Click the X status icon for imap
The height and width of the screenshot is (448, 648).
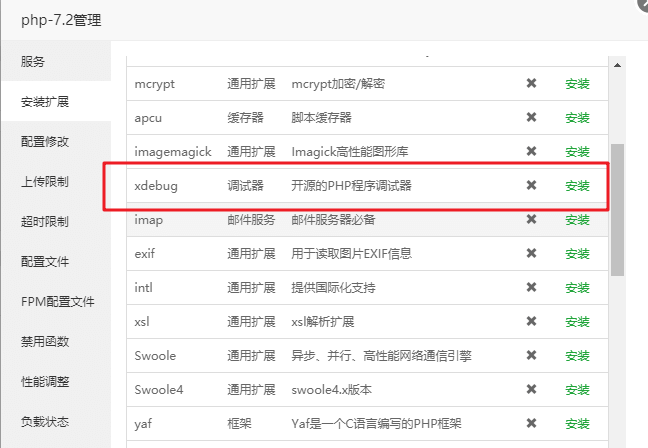[532, 220]
